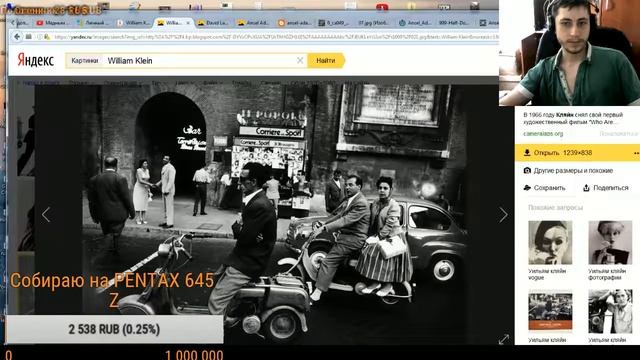Open bottom-left related query thumbnail
The width and height of the screenshot is (640, 360).
point(550,311)
